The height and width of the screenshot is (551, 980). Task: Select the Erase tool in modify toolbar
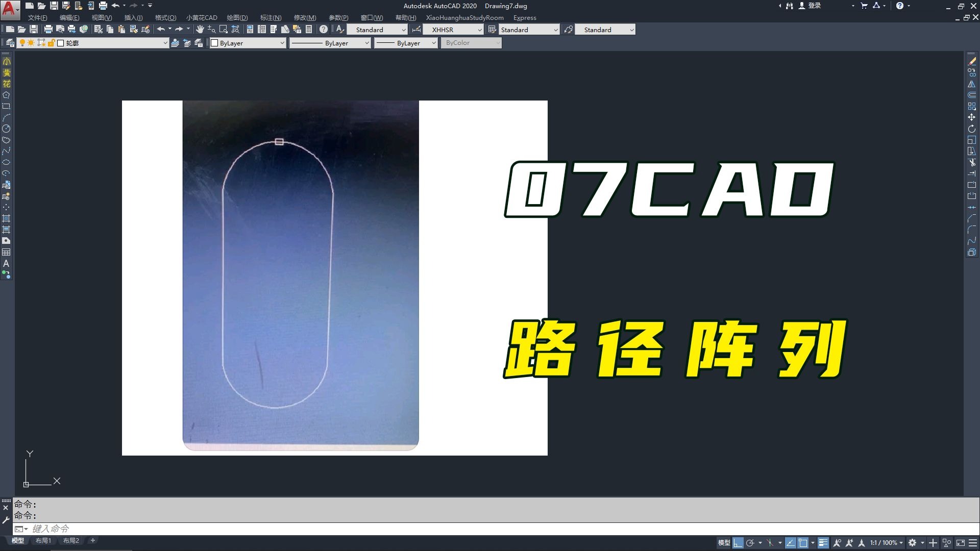(972, 62)
